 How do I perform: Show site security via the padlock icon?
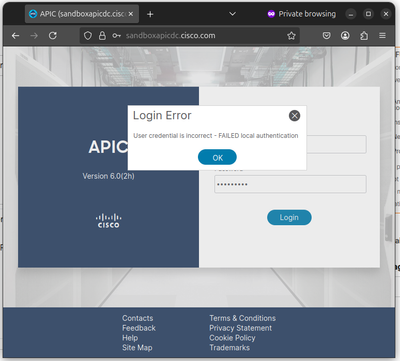pos(102,36)
